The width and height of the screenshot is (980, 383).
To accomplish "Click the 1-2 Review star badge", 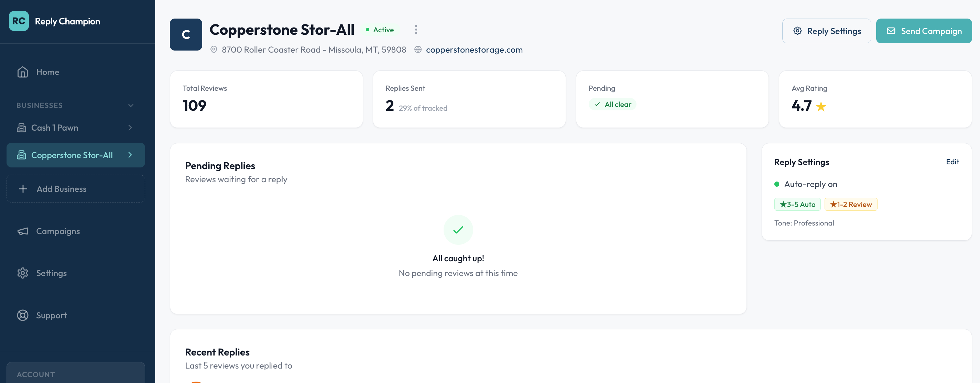I will pos(850,204).
